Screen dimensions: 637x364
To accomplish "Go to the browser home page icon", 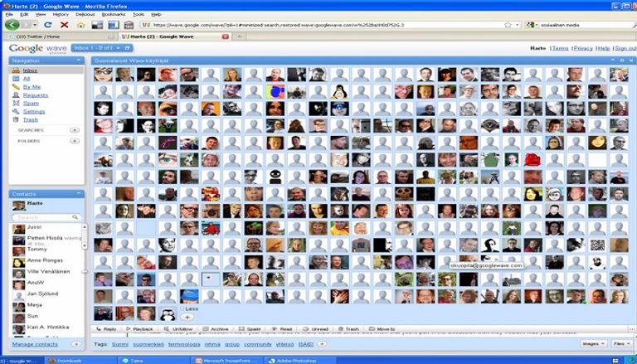I will tap(80, 25).
